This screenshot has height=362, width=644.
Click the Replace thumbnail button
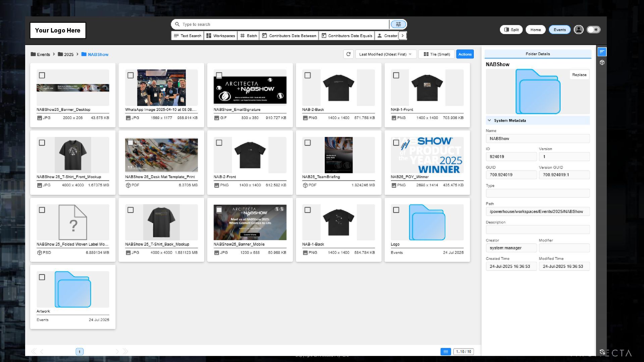pyautogui.click(x=579, y=75)
